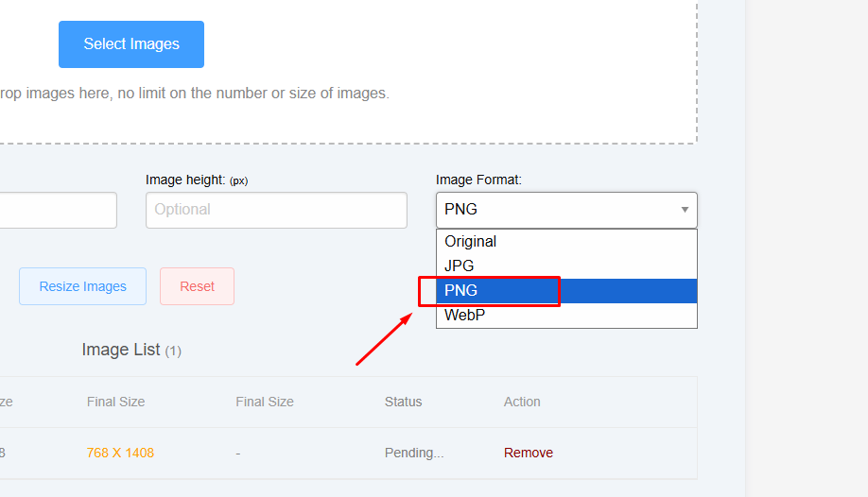The height and width of the screenshot is (497, 868).
Task: Remove the pending image from the list
Action: pos(528,453)
